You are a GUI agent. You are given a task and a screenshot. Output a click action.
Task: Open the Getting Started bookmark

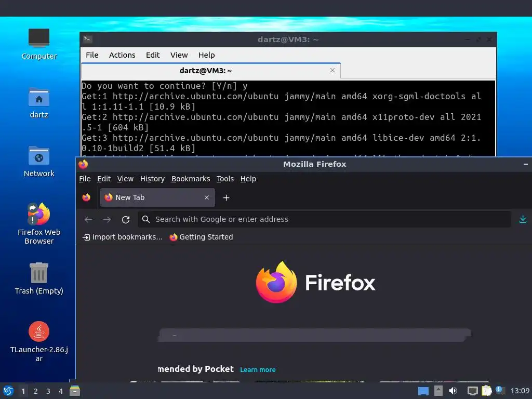(x=201, y=237)
